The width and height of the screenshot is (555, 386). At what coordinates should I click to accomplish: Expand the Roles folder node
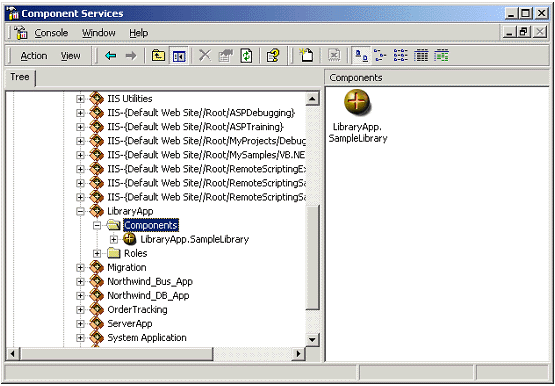point(97,253)
